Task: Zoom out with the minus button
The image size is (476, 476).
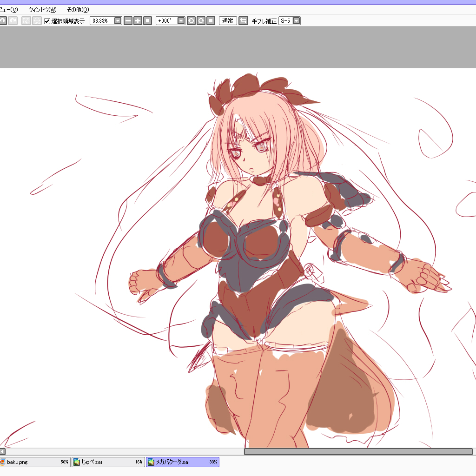Action: (128, 21)
